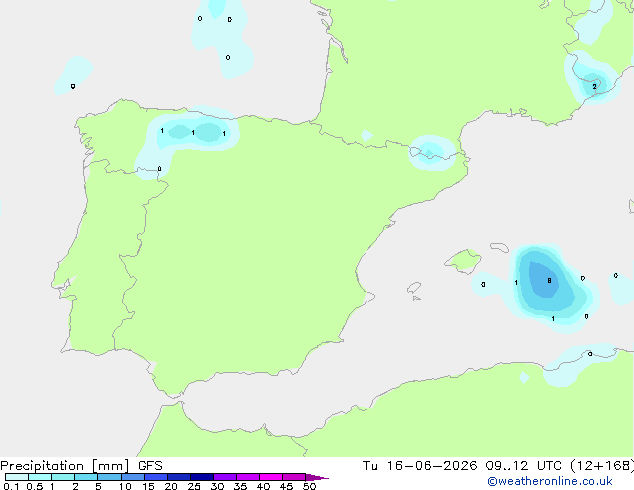Open the weatheronline.co.uk link
This screenshot has height=490, width=634.
tap(550, 482)
